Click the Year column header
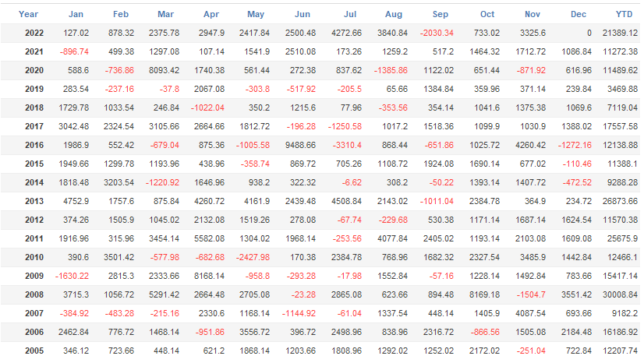 tap(28, 14)
